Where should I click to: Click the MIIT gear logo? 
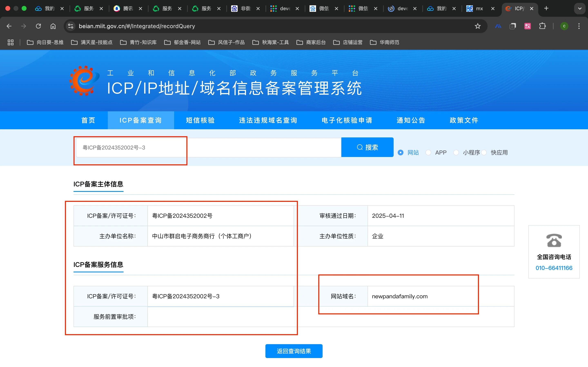84,81
